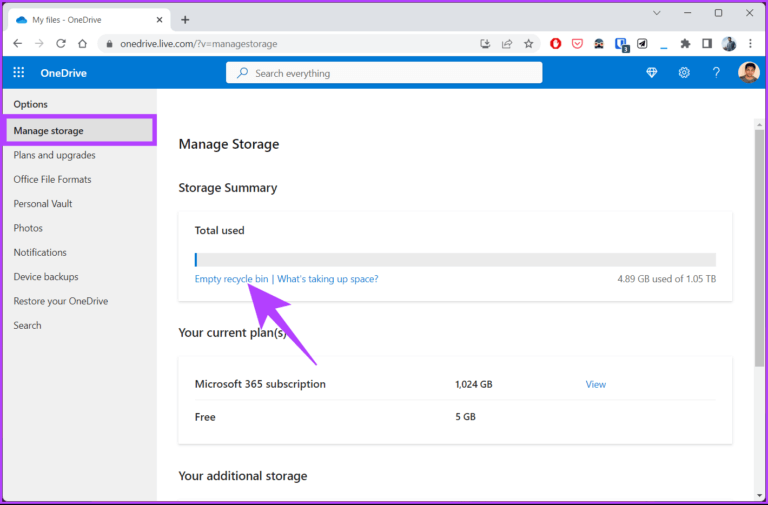Click What's taking up space link
This screenshot has height=505, width=768.
tap(328, 279)
